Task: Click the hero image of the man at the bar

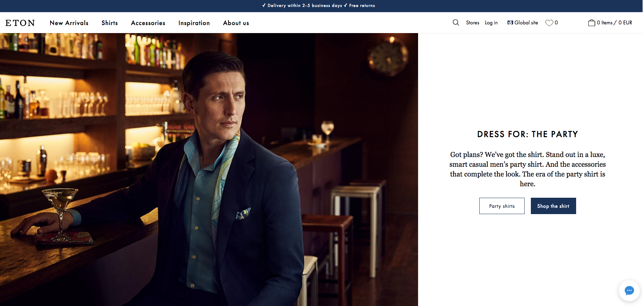Action: pyautogui.click(x=209, y=170)
